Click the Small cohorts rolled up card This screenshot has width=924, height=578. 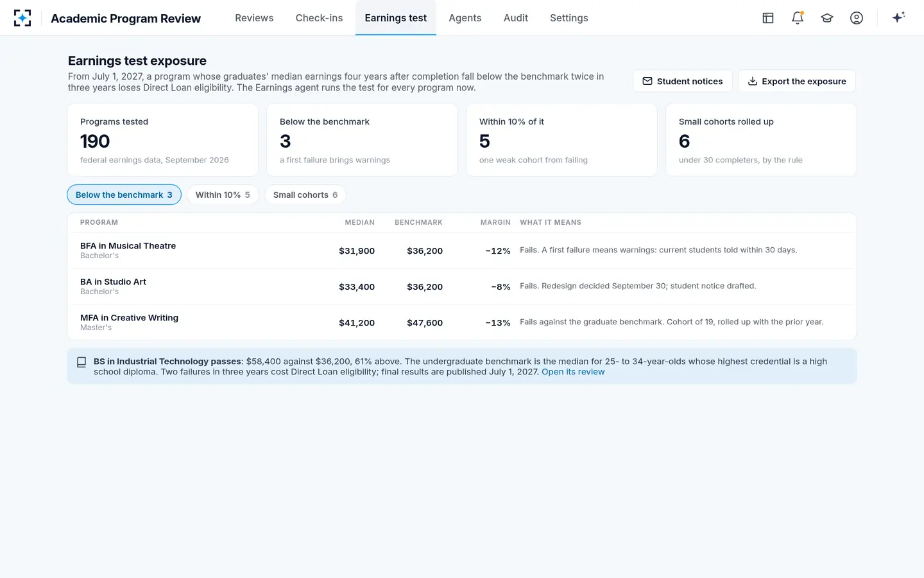coord(761,140)
